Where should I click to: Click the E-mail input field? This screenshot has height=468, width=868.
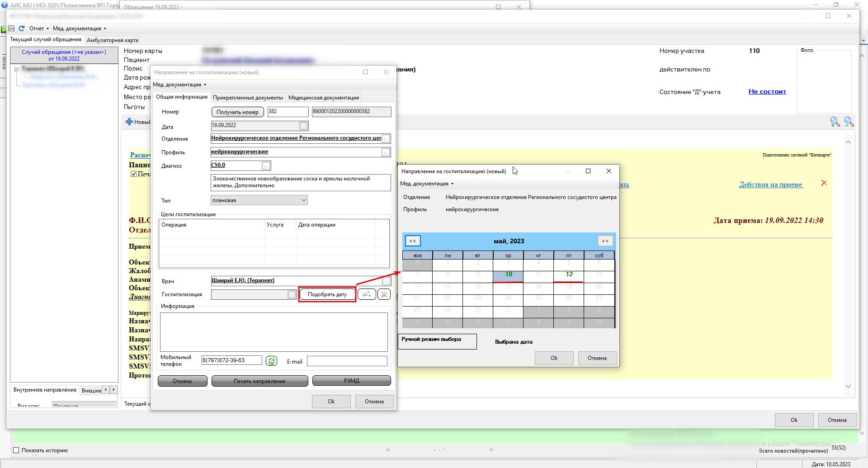tap(347, 361)
